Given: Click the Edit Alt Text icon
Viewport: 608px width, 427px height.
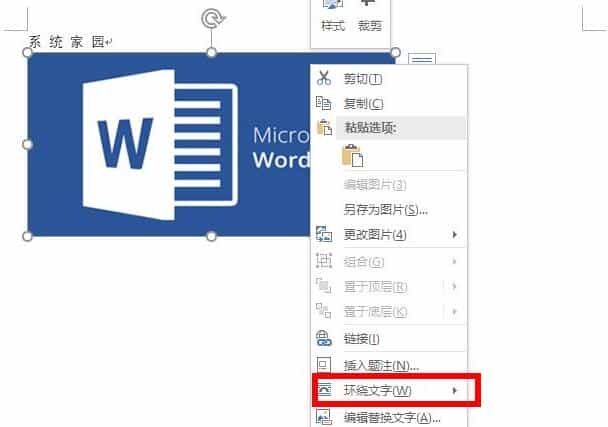Looking at the screenshot, I should [x=324, y=417].
